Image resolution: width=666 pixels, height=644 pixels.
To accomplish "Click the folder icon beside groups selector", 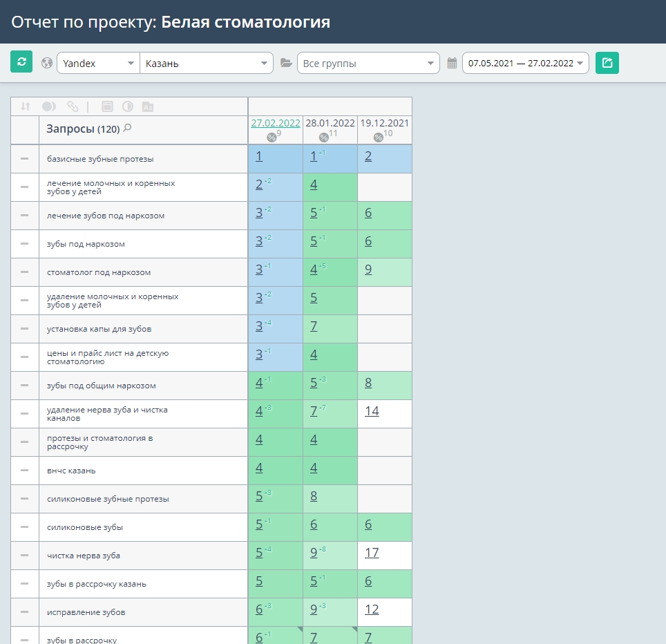I will click(286, 64).
